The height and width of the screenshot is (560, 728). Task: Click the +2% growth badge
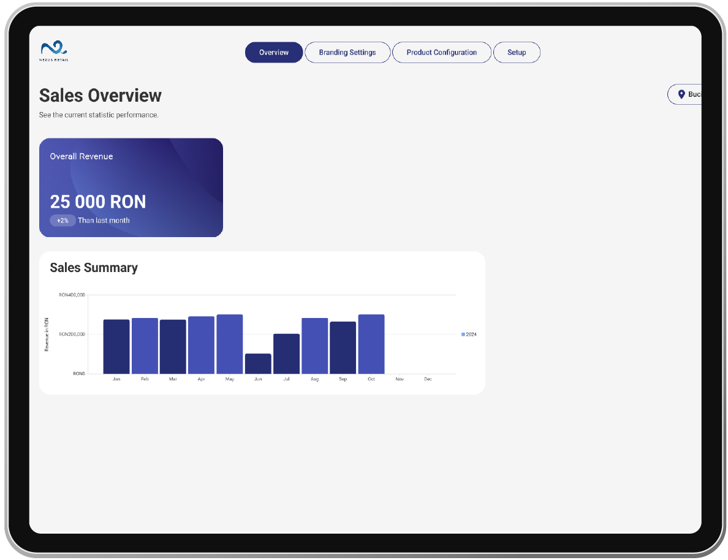63,221
